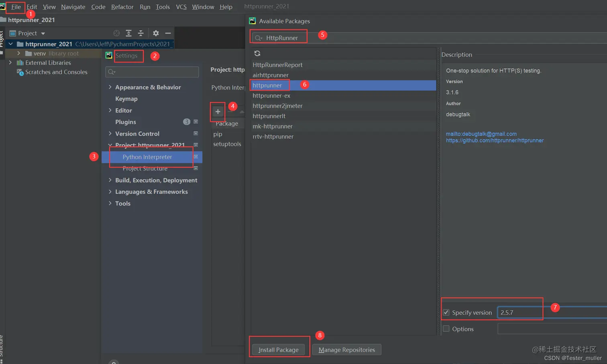Select airhttprunner package
Screen dimensions: 607x364
[344, 75]
